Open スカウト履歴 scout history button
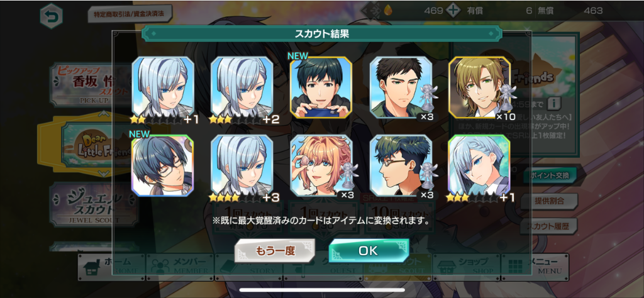Image resolution: width=644 pixels, height=298 pixels. [550, 226]
